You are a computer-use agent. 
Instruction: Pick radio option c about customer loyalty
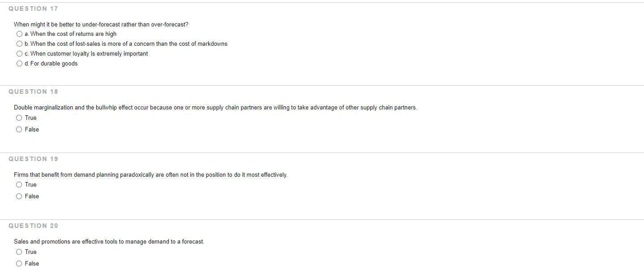point(19,54)
